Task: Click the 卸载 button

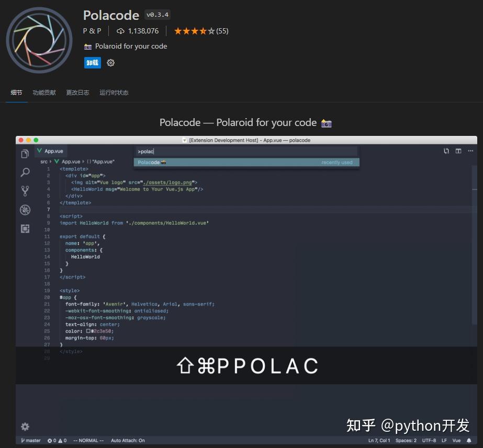Action: pyautogui.click(x=92, y=62)
